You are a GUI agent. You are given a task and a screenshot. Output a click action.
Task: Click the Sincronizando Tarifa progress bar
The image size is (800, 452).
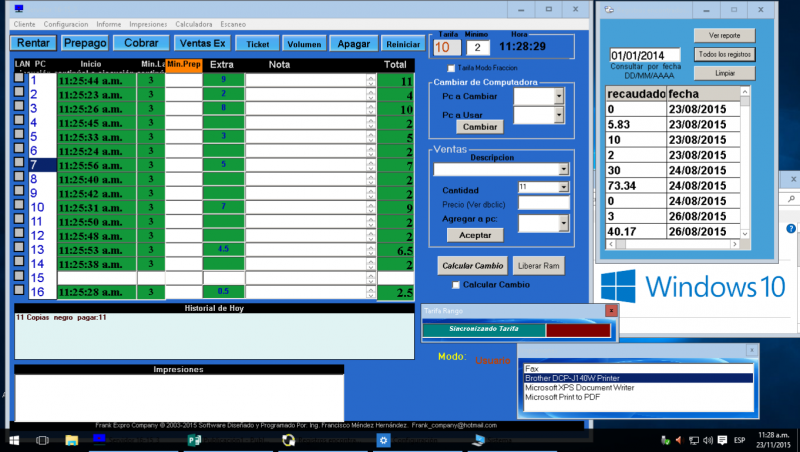pos(516,330)
